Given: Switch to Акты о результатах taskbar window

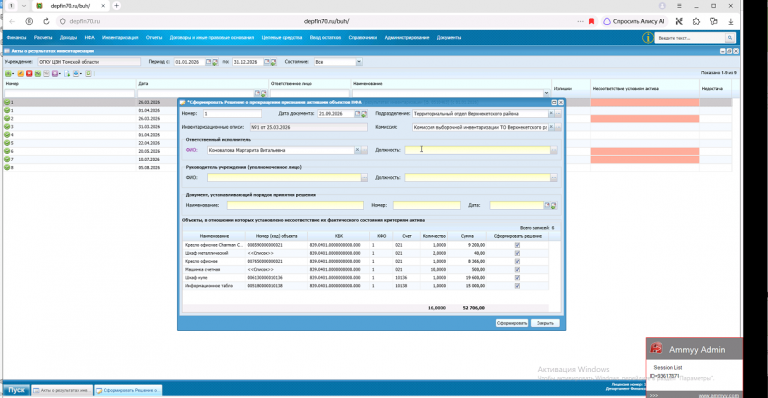Looking at the screenshot, I should [61, 391].
